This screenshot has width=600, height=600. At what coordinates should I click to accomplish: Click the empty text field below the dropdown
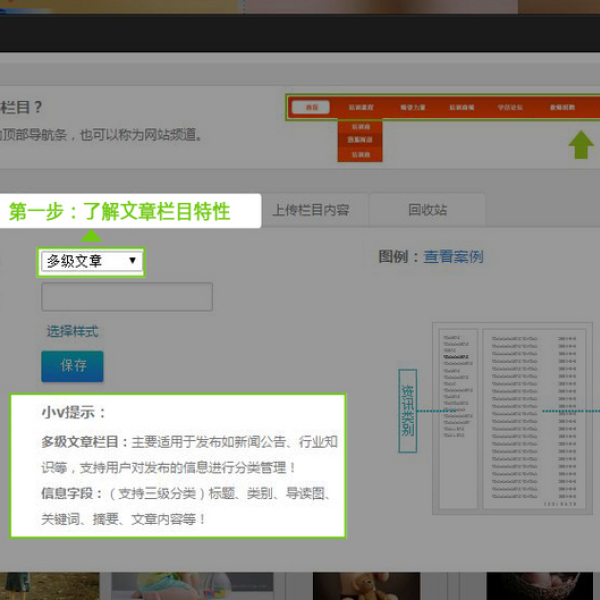point(127,297)
